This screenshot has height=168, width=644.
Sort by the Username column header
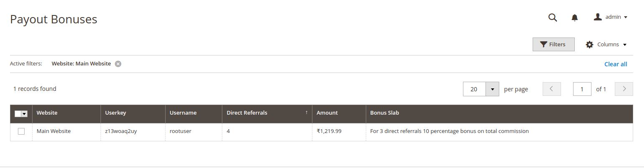pos(183,113)
